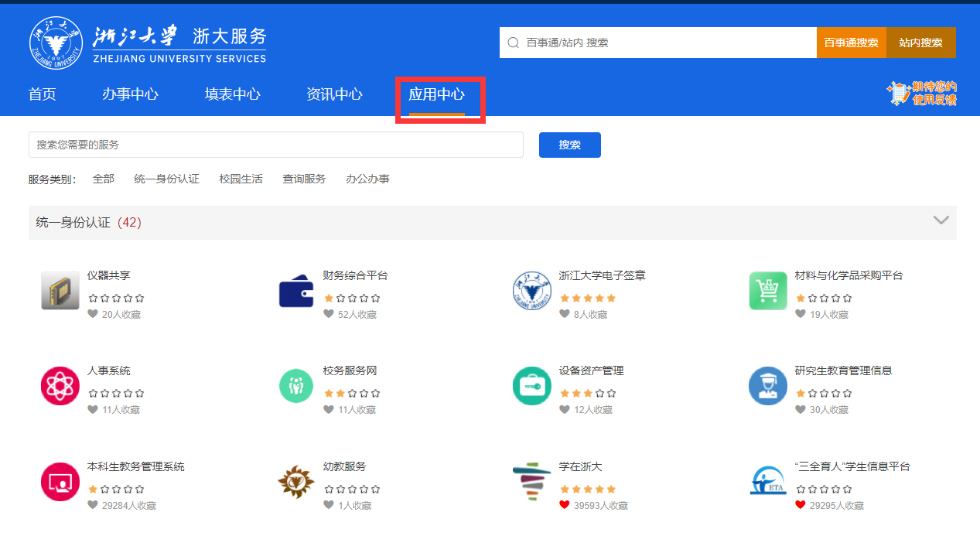The height and width of the screenshot is (536, 980).
Task: Select the 应用中心 tab
Action: coord(437,94)
